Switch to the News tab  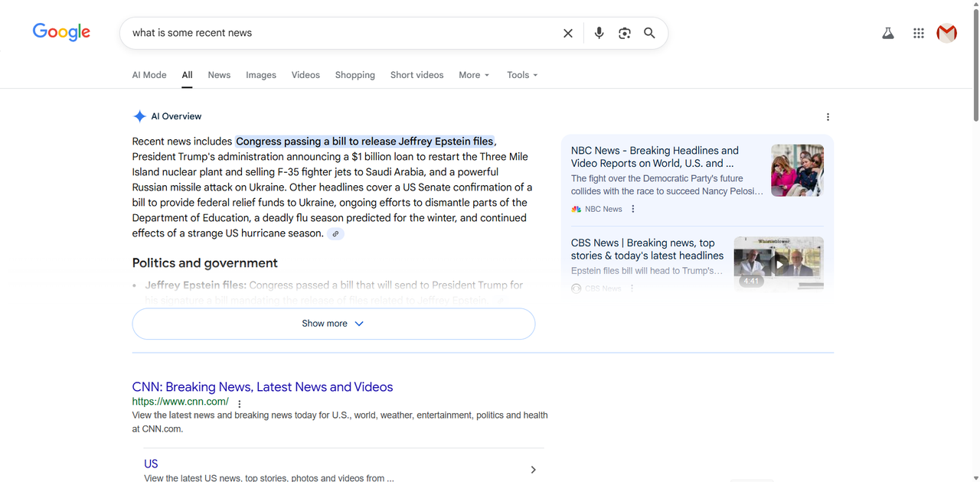click(219, 75)
